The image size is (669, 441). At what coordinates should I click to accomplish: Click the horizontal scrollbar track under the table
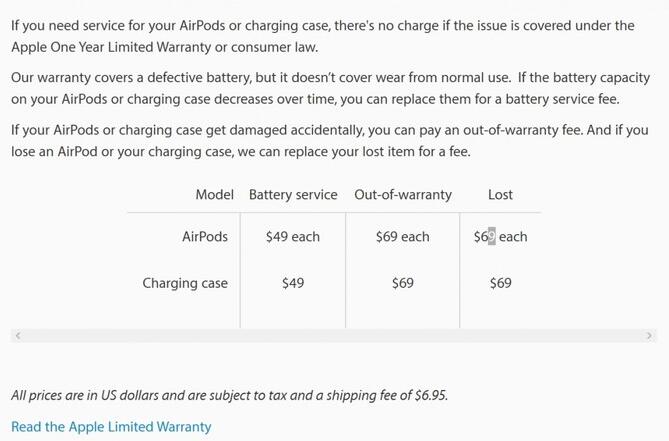[x=334, y=336]
